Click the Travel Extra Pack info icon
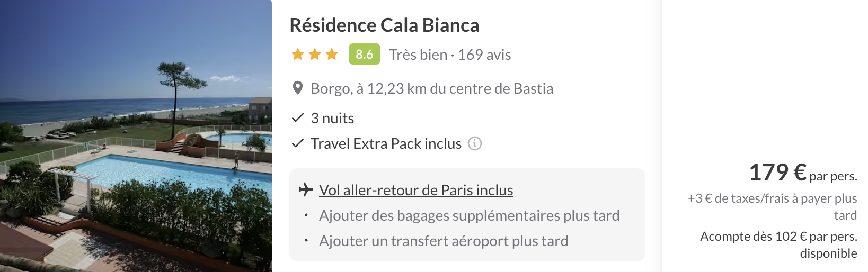Viewport: 868px width, 272px height. pos(475,143)
